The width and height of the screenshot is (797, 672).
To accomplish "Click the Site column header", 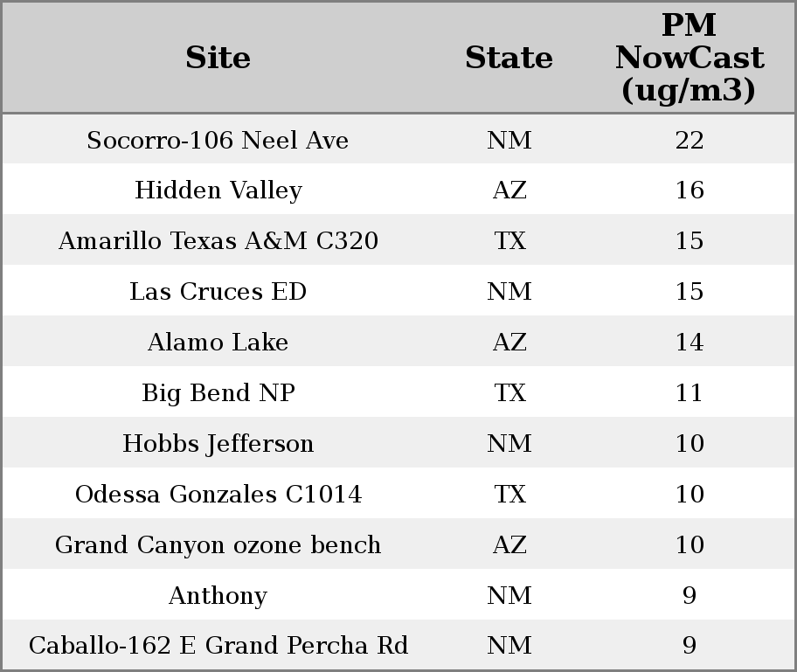I will (x=218, y=59).
